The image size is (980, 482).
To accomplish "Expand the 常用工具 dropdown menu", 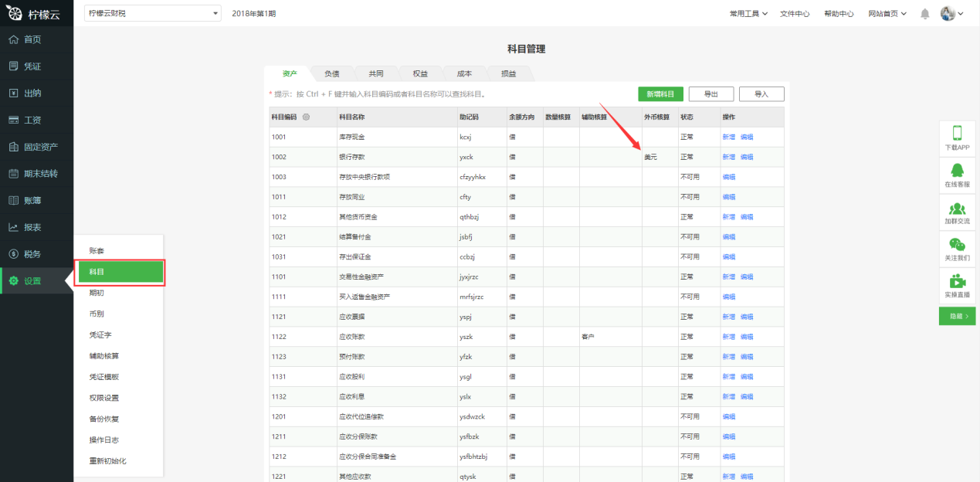I will (x=748, y=14).
